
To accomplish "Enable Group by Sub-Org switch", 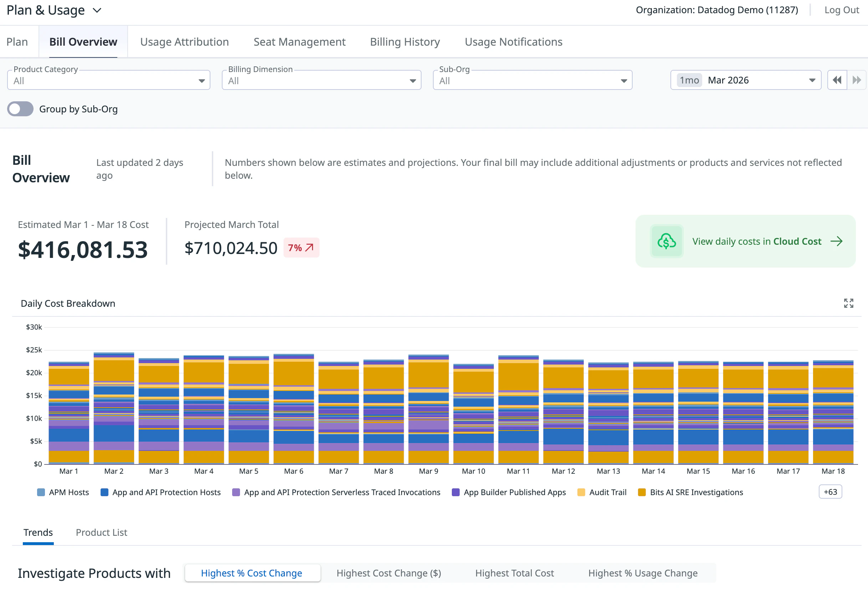I will [x=20, y=109].
